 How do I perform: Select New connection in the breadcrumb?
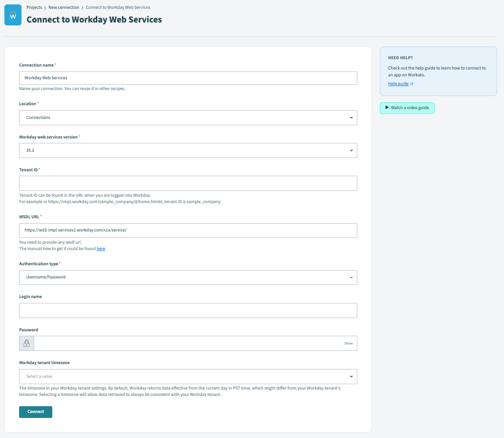(64, 7)
